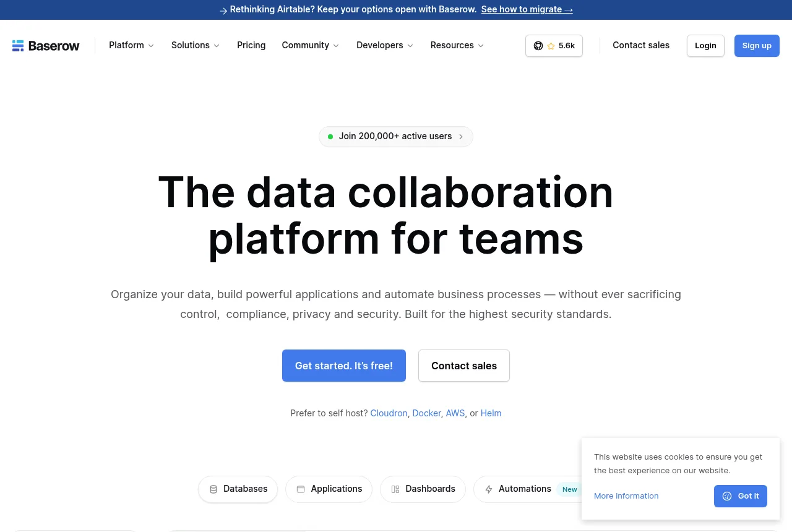The height and width of the screenshot is (532, 792).
Task: Open the Docker self-host link
Action: click(x=427, y=413)
